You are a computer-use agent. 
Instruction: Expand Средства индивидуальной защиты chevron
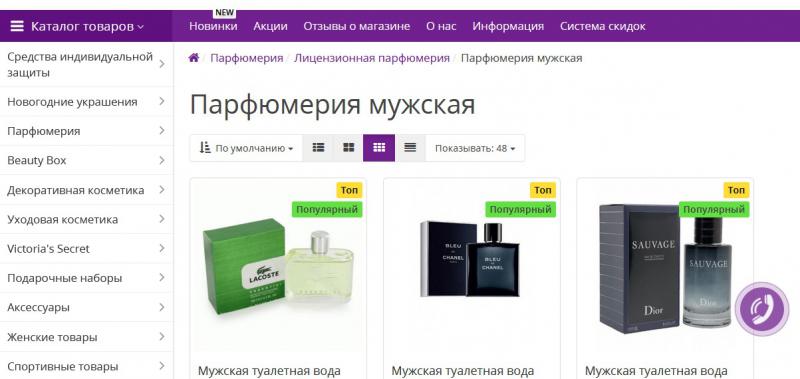[162, 64]
